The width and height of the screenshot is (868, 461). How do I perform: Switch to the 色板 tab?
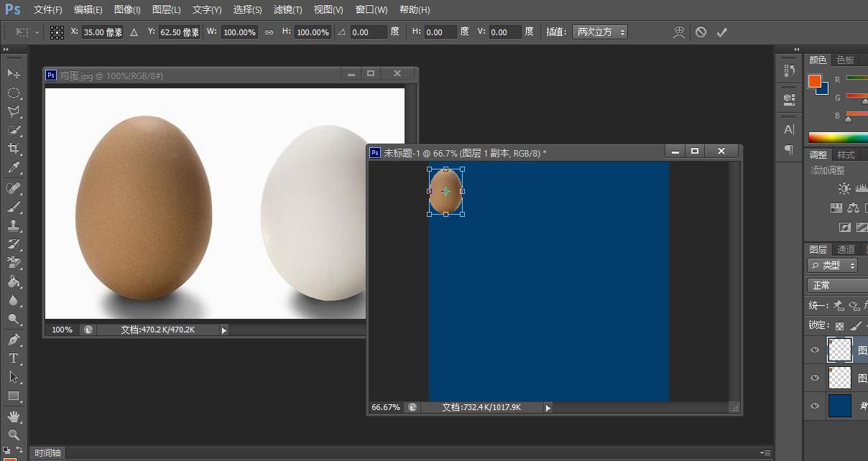pos(846,60)
